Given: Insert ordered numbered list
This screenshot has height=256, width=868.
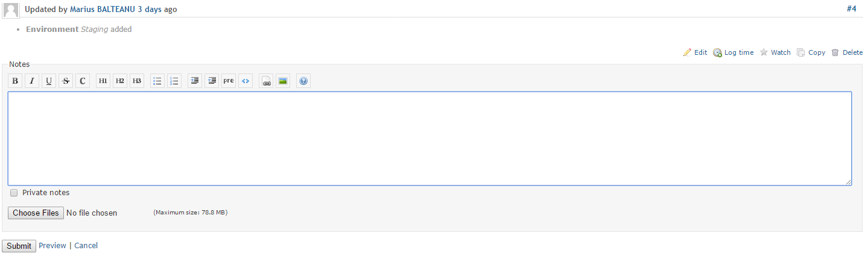Looking at the screenshot, I should click(x=174, y=81).
